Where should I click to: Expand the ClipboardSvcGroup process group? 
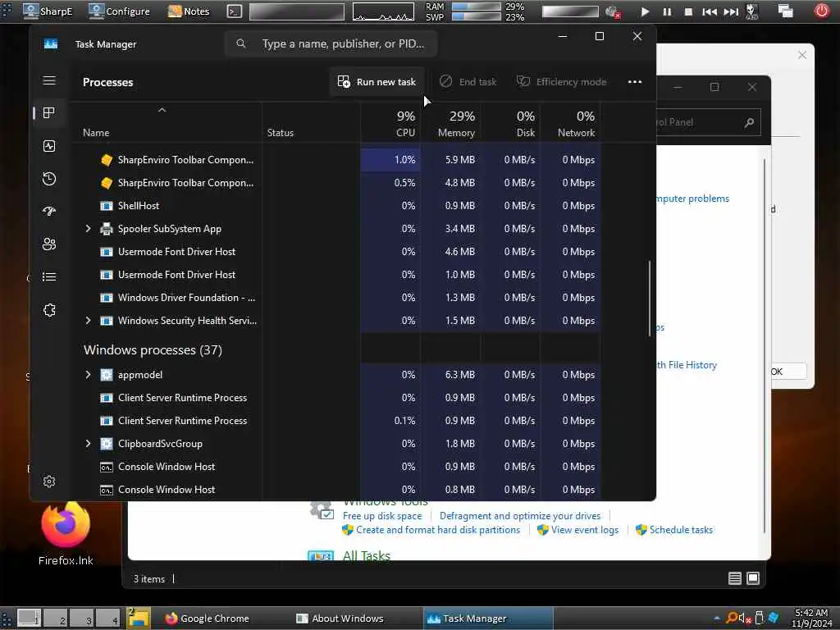coord(89,444)
